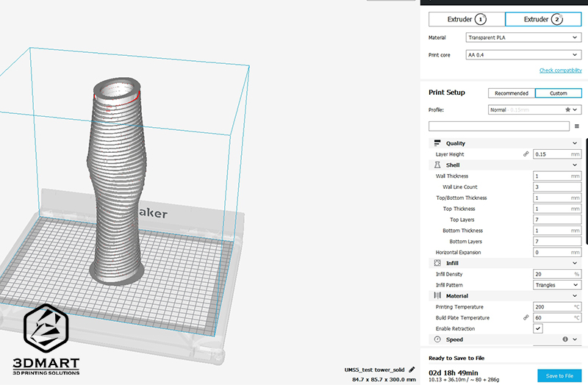
Task: Switch to the Extruder 1 tab
Action: tap(466, 19)
